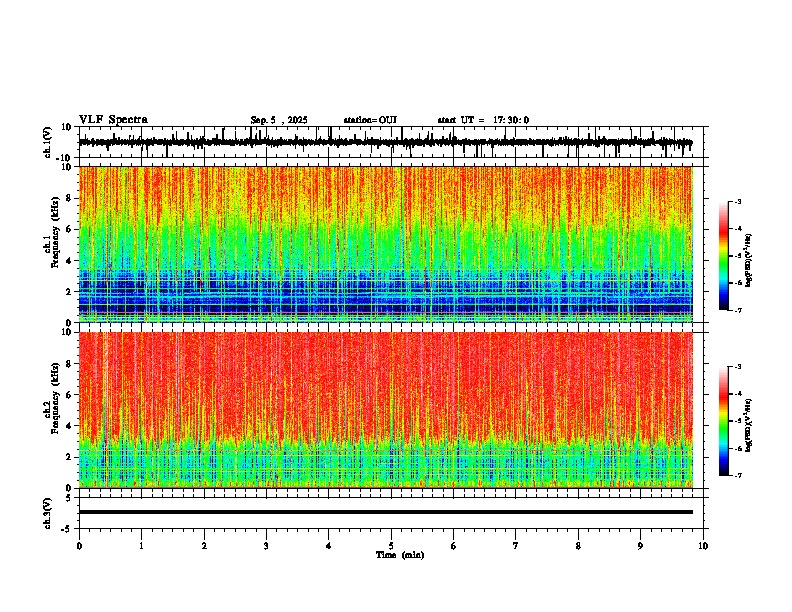Click time-axis tick label "0"
The height and width of the screenshot is (612, 792).
tap(79, 546)
